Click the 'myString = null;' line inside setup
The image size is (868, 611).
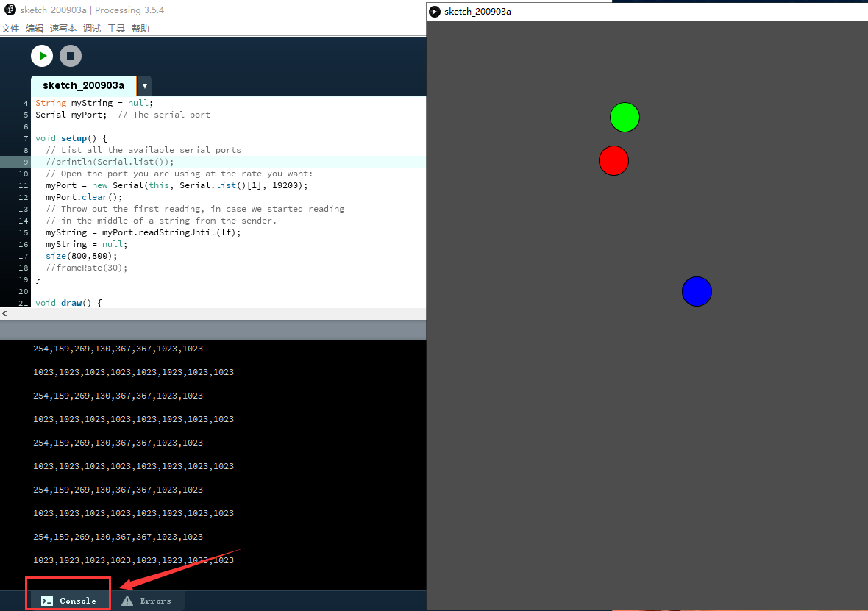click(86, 244)
